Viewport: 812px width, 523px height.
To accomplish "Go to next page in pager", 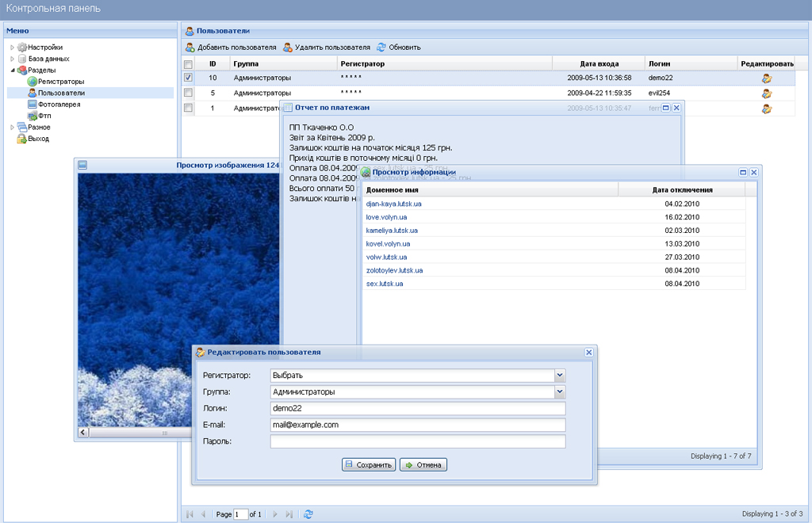I will pyautogui.click(x=275, y=514).
